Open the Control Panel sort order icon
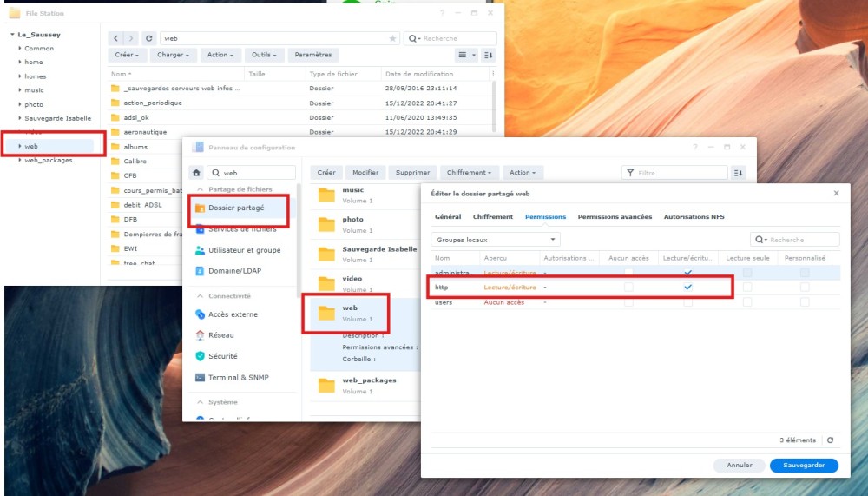This screenshot has width=868, height=496. [738, 173]
